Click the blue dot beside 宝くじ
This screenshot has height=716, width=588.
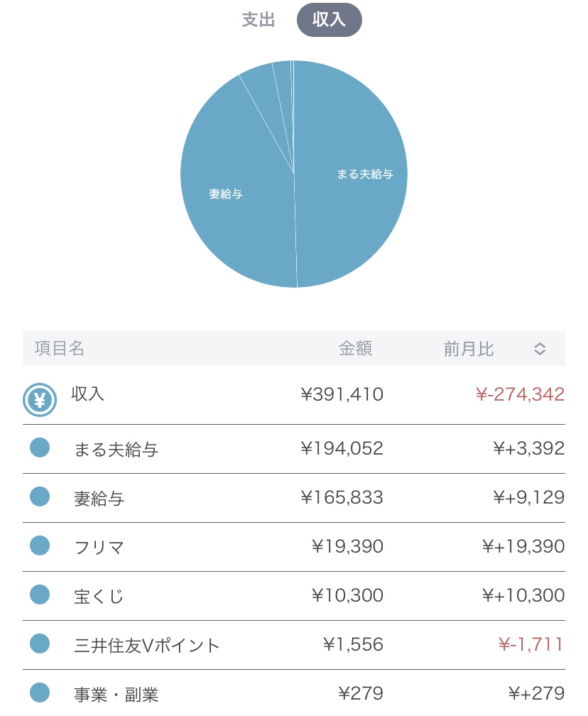click(40, 595)
